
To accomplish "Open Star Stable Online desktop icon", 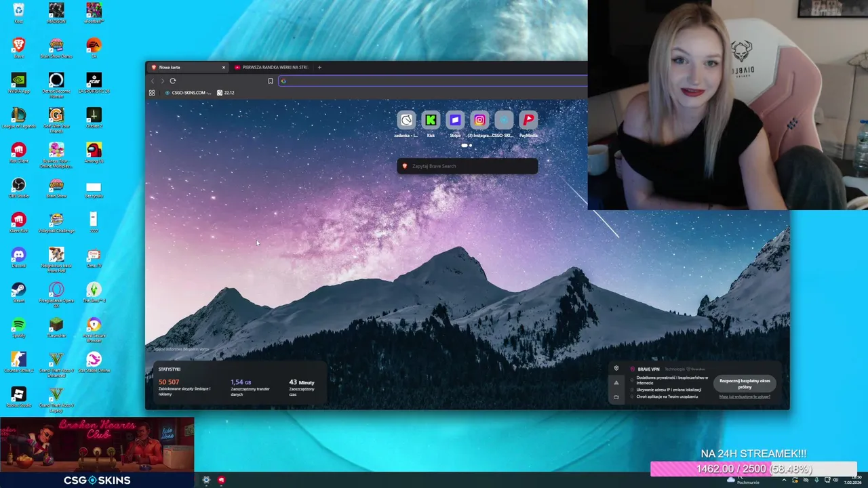I will [x=94, y=362].
